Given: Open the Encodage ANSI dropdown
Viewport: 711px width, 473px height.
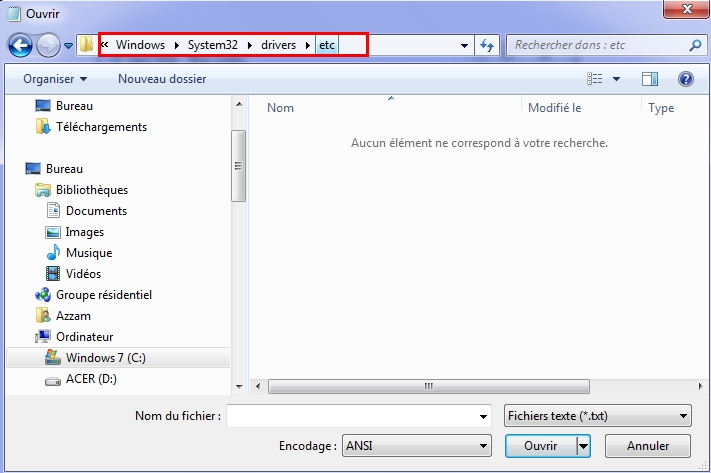Looking at the screenshot, I should 417,446.
